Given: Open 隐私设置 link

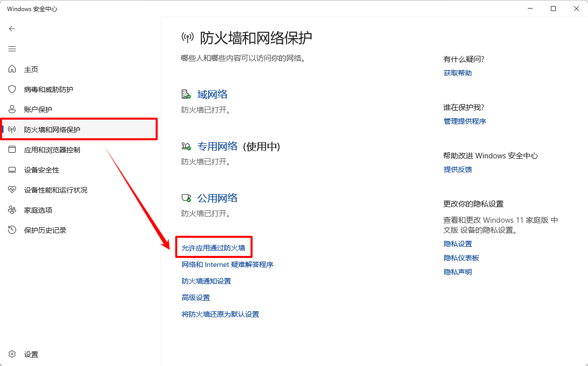Looking at the screenshot, I should point(457,244).
